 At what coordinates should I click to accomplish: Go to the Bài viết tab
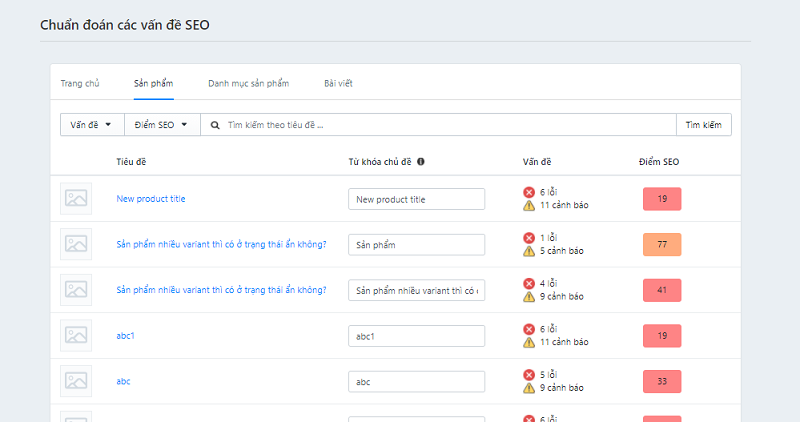coord(338,83)
